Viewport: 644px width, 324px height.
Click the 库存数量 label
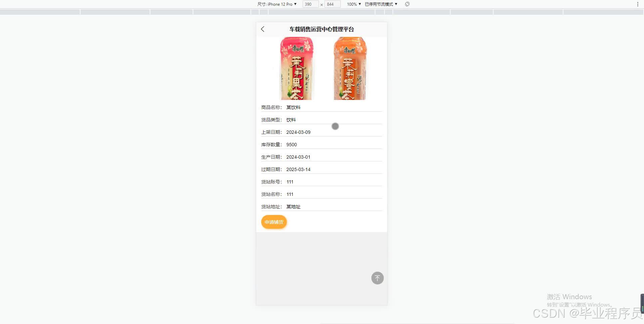272,145
